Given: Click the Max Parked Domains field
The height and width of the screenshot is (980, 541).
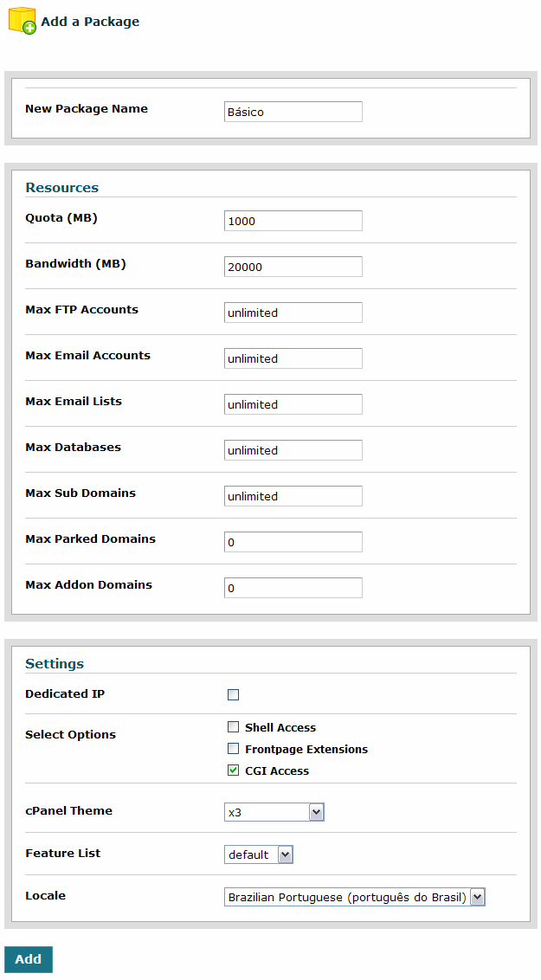Looking at the screenshot, I should pyautogui.click(x=293, y=542).
